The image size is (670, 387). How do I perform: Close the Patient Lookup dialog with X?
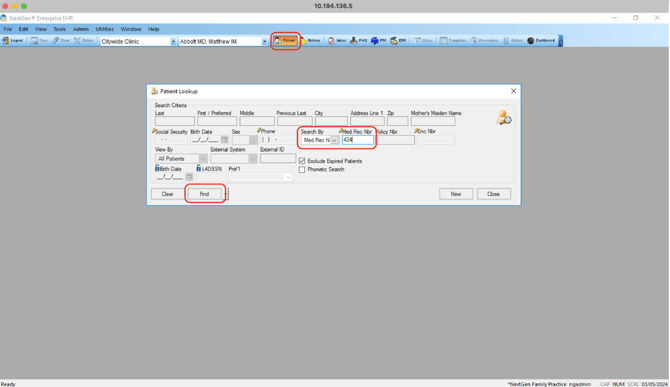[514, 91]
